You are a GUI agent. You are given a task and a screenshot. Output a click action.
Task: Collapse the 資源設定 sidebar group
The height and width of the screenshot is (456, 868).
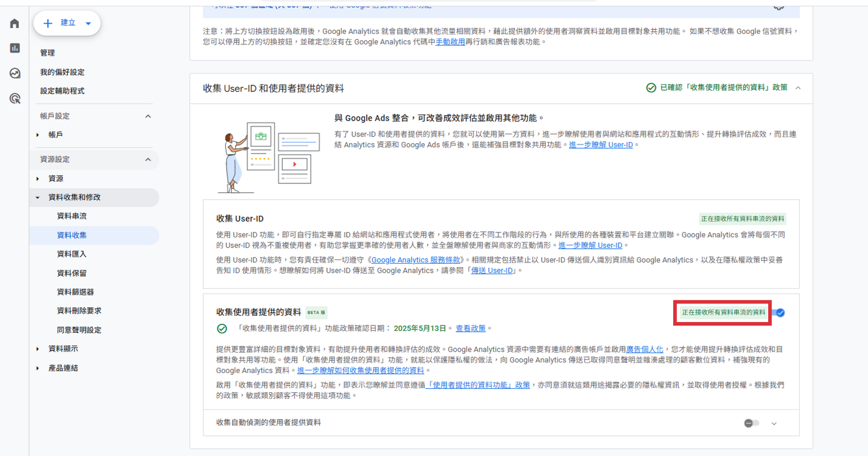(x=148, y=160)
